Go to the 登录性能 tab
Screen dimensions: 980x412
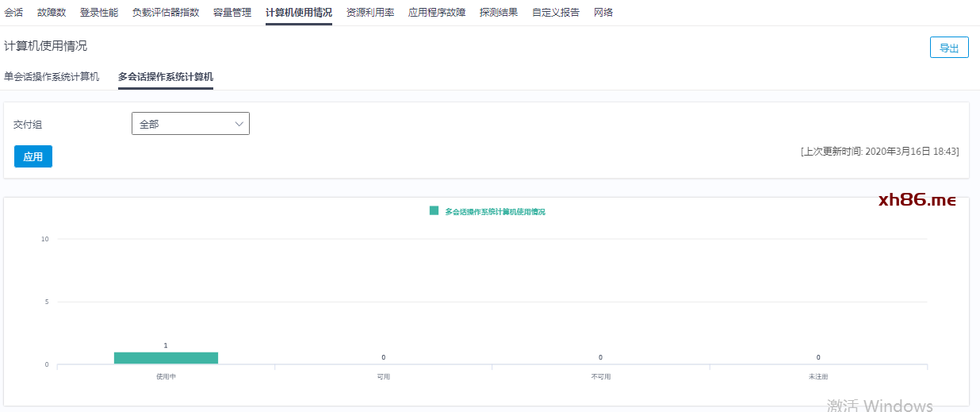(x=99, y=13)
